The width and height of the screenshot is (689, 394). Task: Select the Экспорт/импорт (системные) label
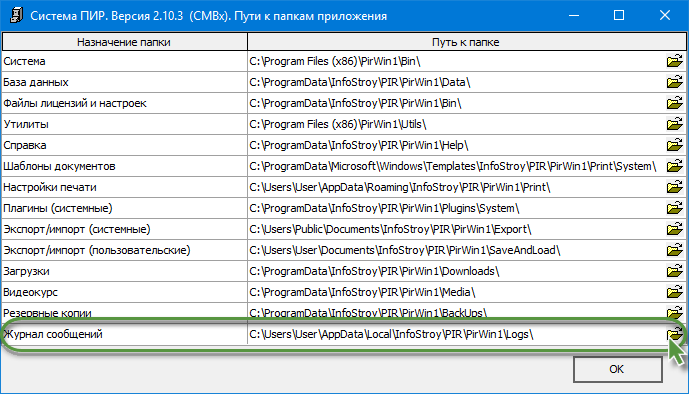(x=77, y=229)
